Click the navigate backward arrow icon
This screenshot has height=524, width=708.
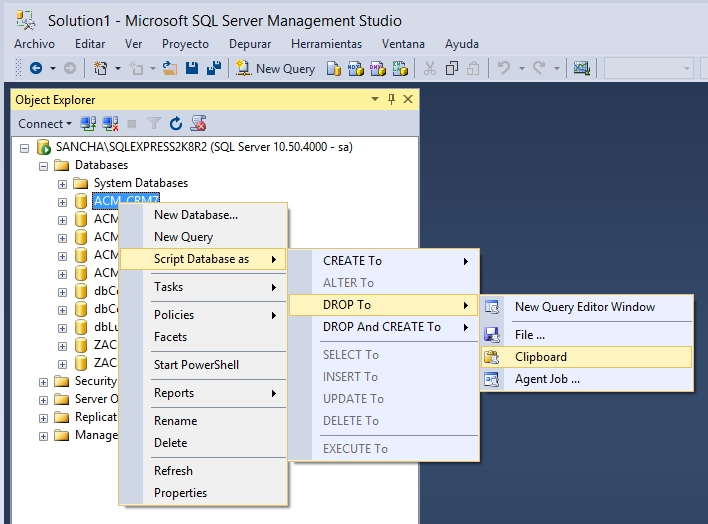(36, 68)
